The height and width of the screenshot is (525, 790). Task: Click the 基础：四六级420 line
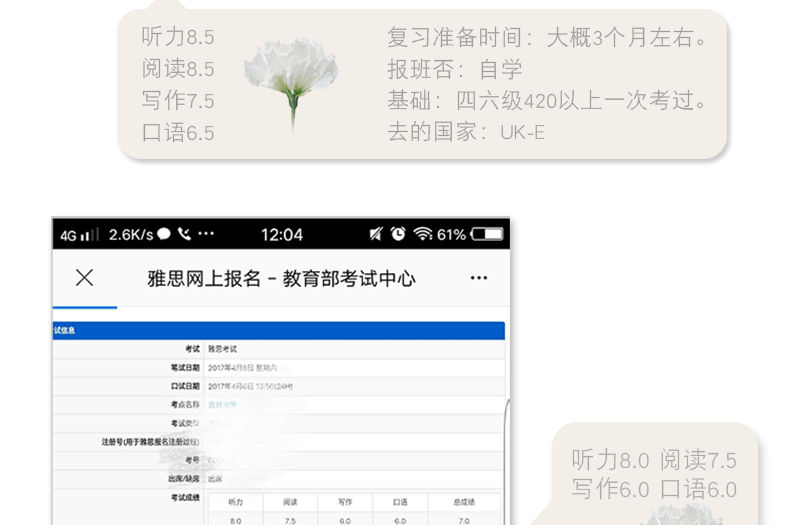pyautogui.click(x=548, y=101)
